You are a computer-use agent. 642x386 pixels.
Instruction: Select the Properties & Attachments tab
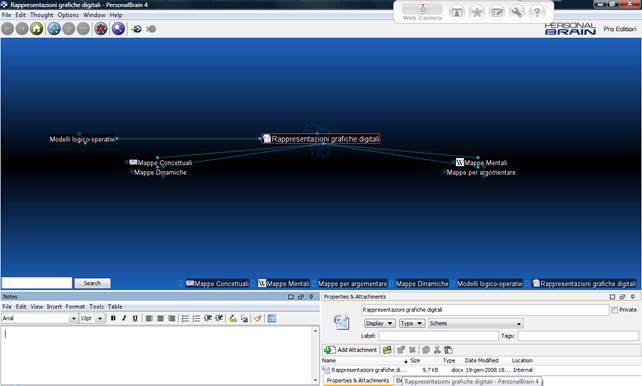[x=357, y=381]
